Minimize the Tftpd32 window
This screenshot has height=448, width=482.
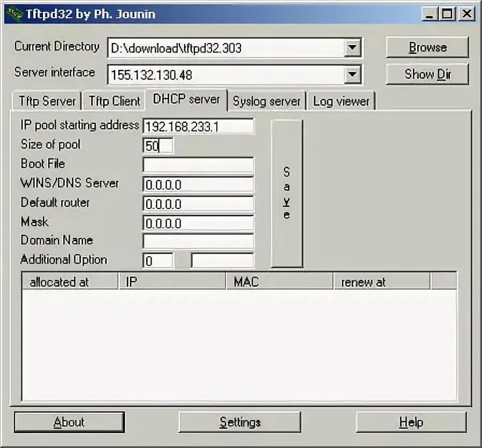pos(430,14)
